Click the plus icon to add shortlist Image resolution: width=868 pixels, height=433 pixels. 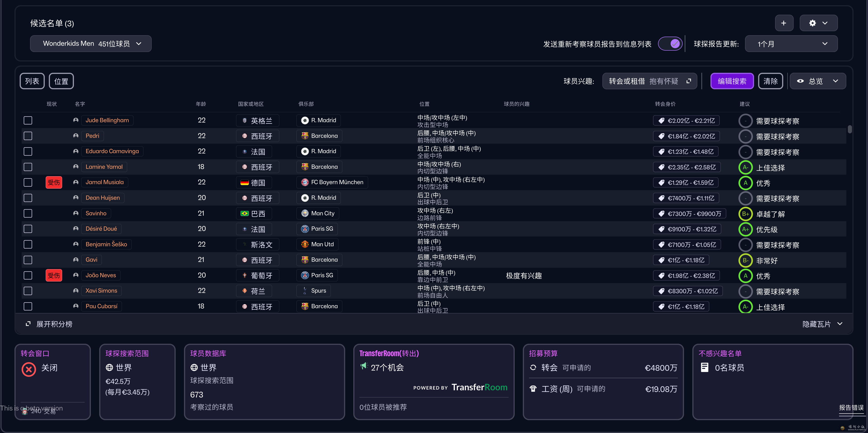(783, 23)
